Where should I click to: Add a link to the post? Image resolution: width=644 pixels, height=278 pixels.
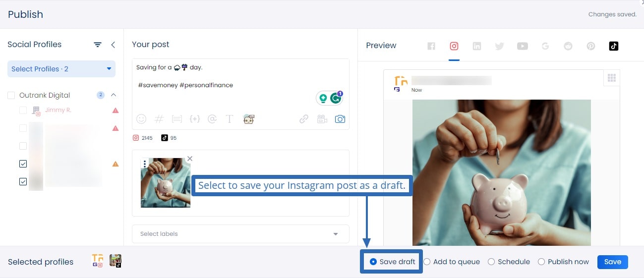pos(304,119)
